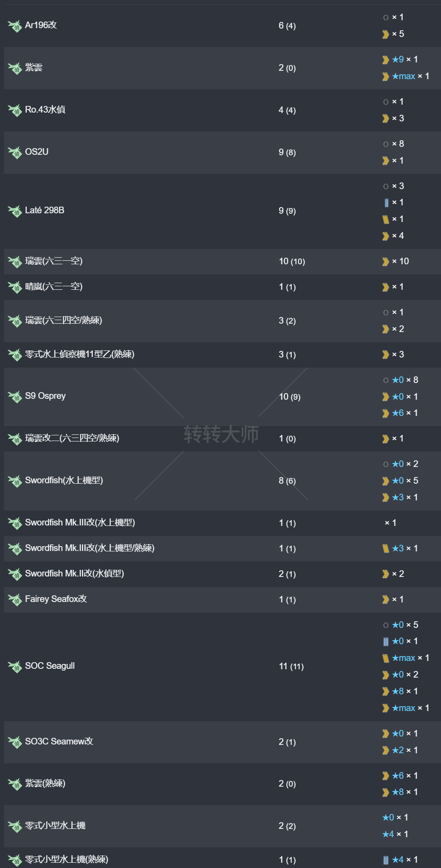The width and height of the screenshot is (441, 868).
Task: Select the Swordfish Mk.II改(水偵型) name
Action: point(74,574)
